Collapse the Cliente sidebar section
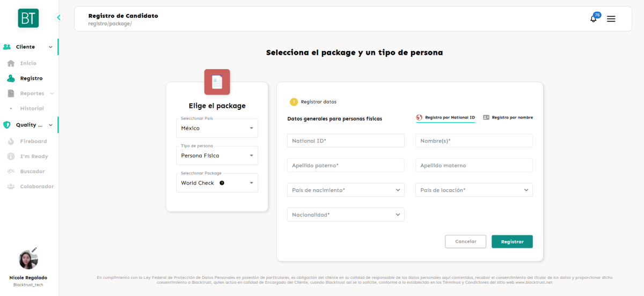The height and width of the screenshot is (296, 644). 50,47
